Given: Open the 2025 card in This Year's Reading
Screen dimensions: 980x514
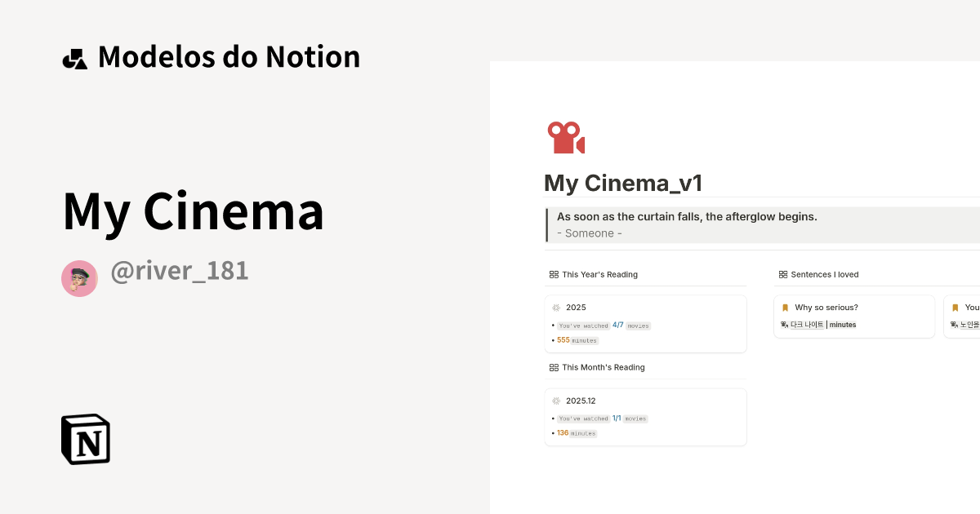Looking at the screenshot, I should tap(645, 323).
